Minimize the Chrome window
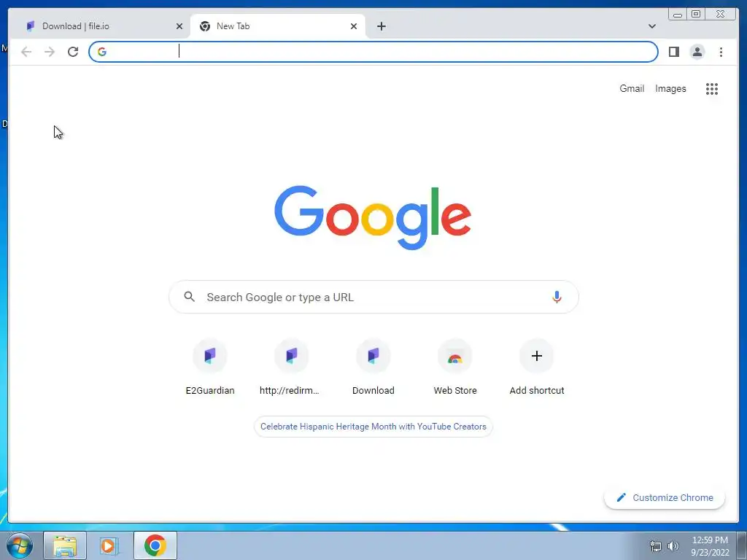The height and width of the screenshot is (560, 747). tap(678, 15)
